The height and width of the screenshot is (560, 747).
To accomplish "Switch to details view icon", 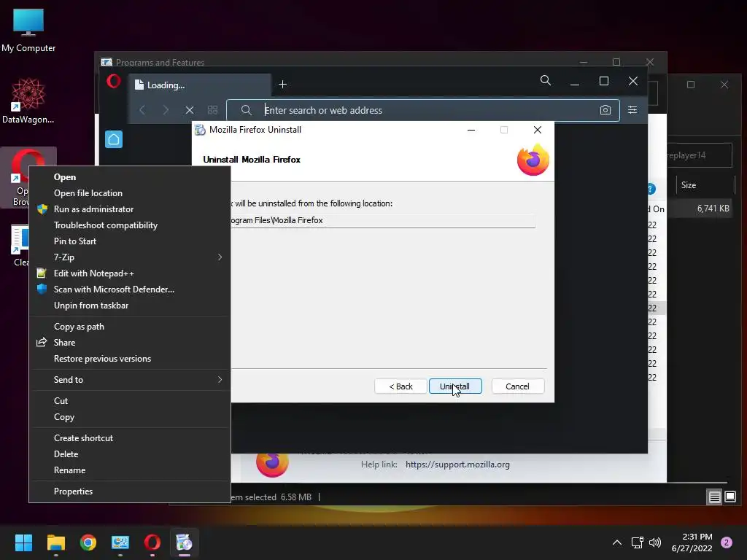I will point(714,497).
